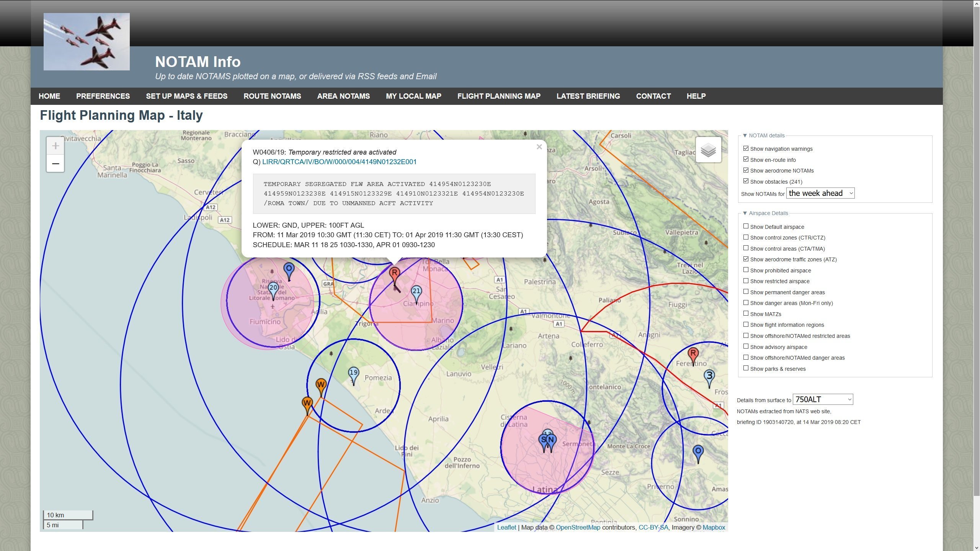Collapse the Airspace Details section
The image size is (980, 551).
click(765, 213)
